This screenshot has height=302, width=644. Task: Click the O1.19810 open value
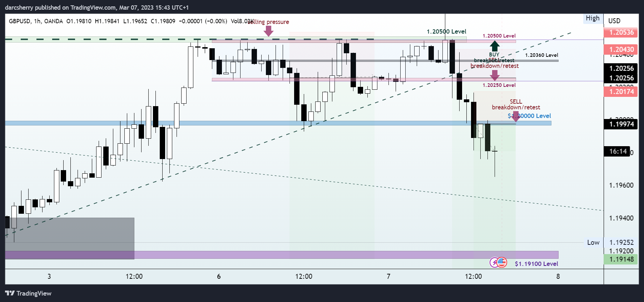point(79,21)
